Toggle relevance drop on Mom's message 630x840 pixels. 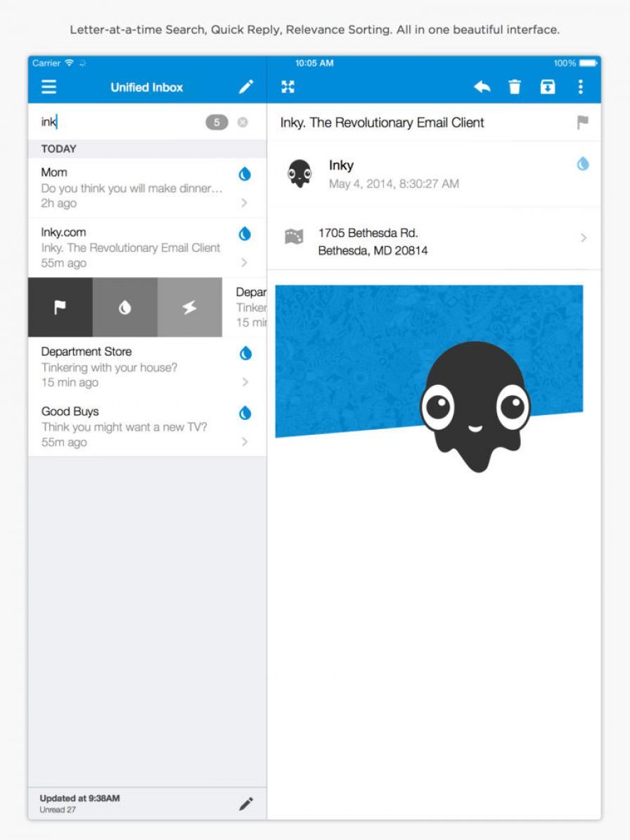coord(245,174)
